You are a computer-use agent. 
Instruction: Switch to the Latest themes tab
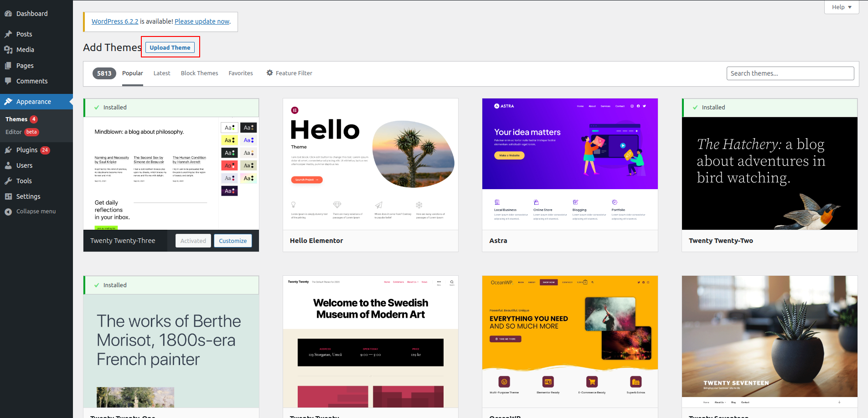[162, 73]
